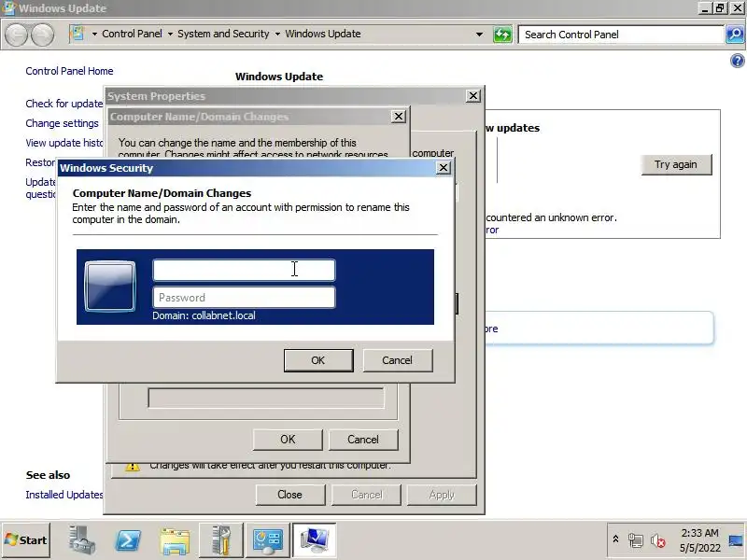Viewport: 747px width, 560px height.
Task: Click the Password field in Windows Security
Action: point(244,298)
